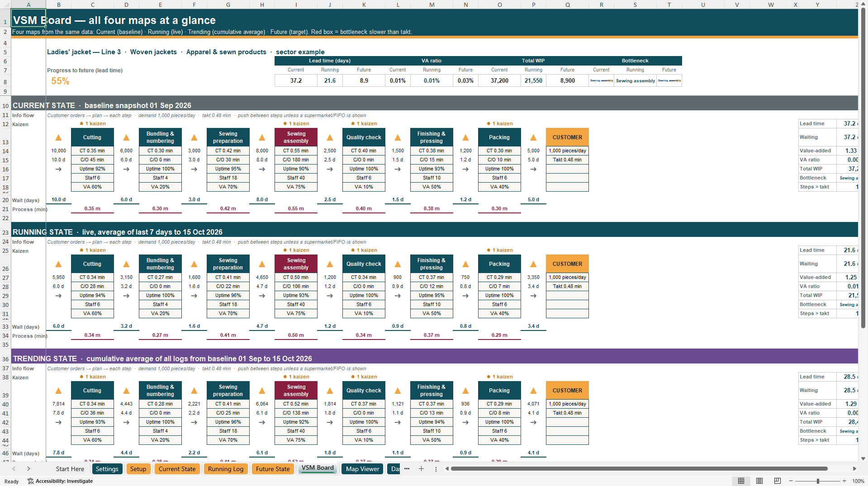Open the Settings sheet tab
Screen dimensions: 868x486
107,469
